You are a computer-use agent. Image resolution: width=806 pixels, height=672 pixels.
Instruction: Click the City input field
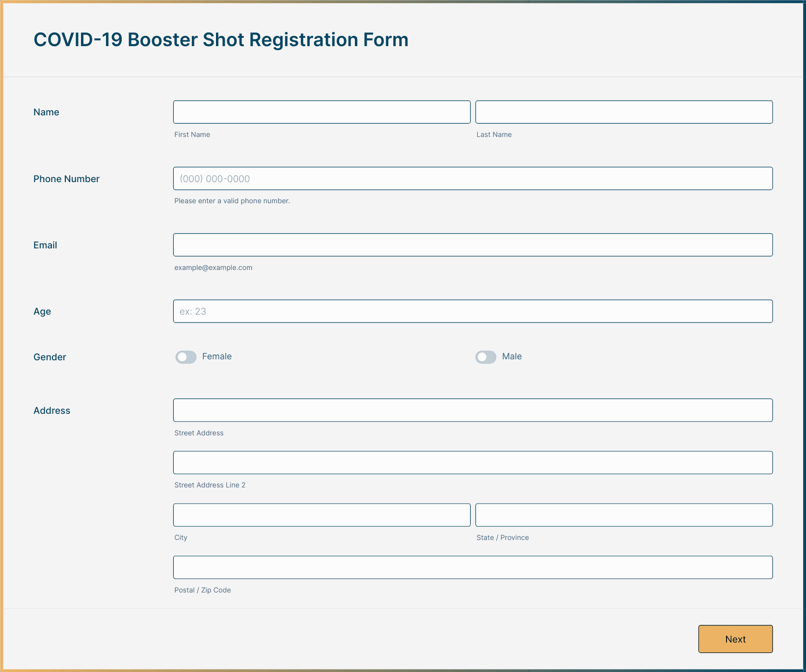point(322,515)
